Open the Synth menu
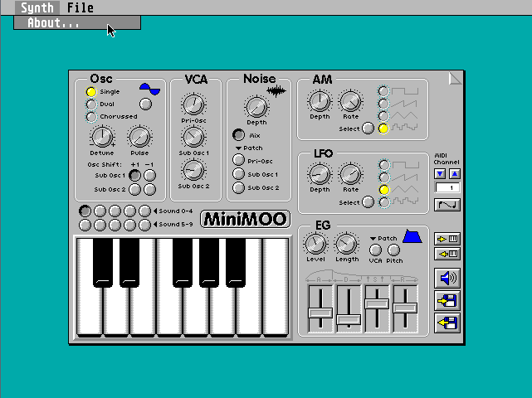The image size is (532, 398). (x=37, y=7)
